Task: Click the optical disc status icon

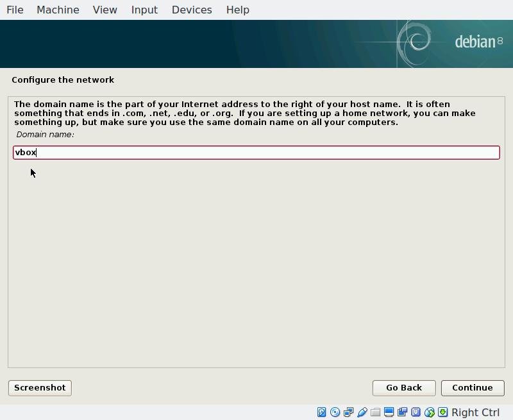Action: pos(335,412)
